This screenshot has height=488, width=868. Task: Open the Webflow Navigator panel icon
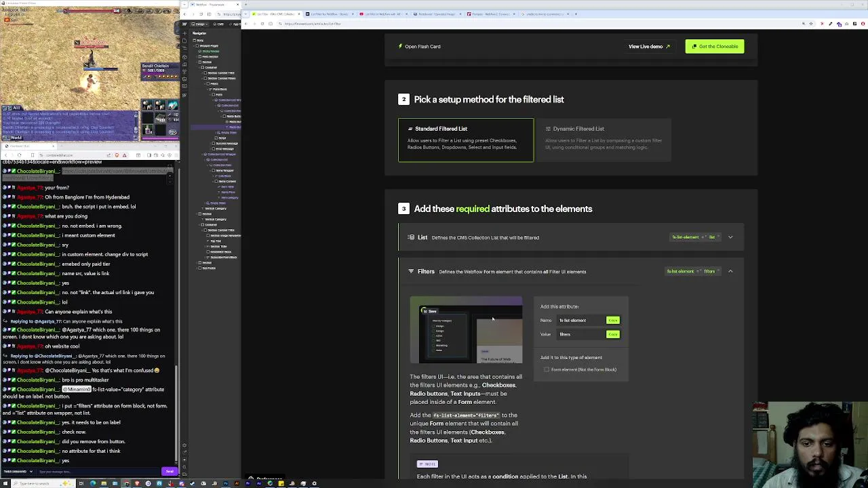(184, 48)
